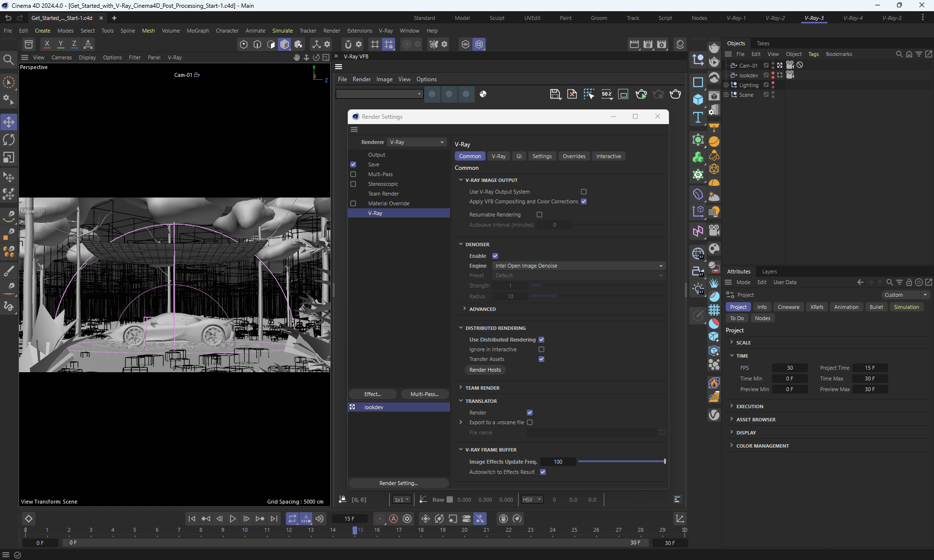Image resolution: width=934 pixels, height=560 pixels.
Task: Enable the Resumable Rendering checkbox
Action: click(539, 215)
